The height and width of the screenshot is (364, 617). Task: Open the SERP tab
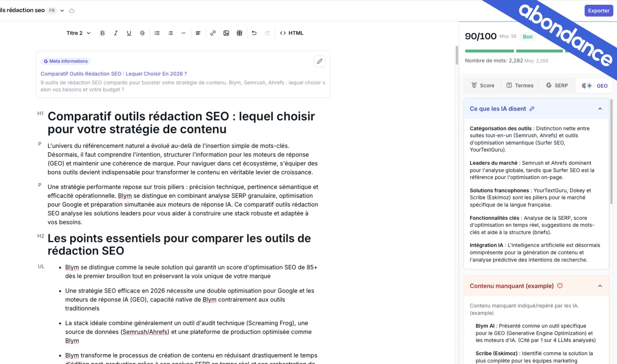(x=557, y=86)
